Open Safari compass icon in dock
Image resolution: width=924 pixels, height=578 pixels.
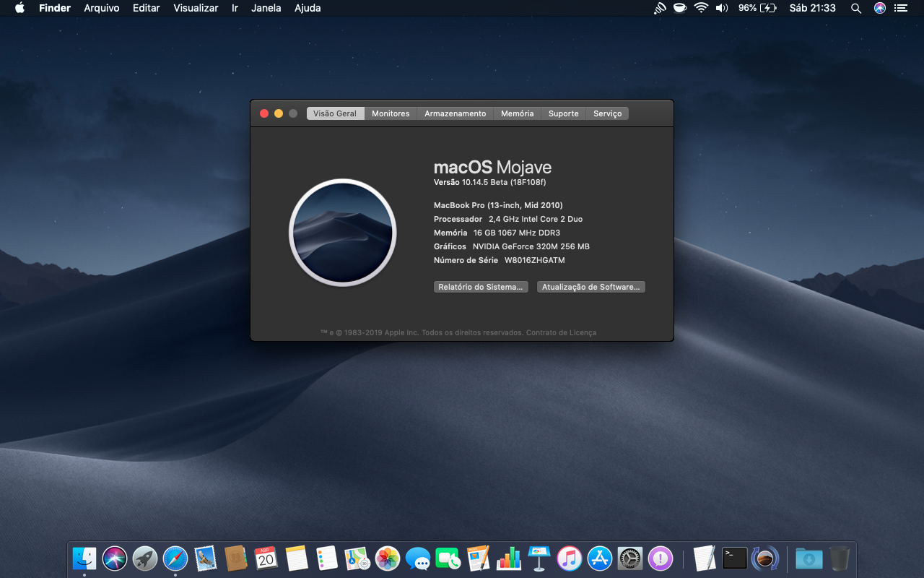(175, 558)
